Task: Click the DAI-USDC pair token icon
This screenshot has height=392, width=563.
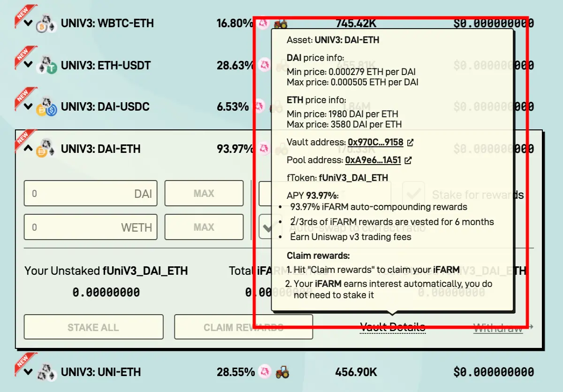Action: 46,107
